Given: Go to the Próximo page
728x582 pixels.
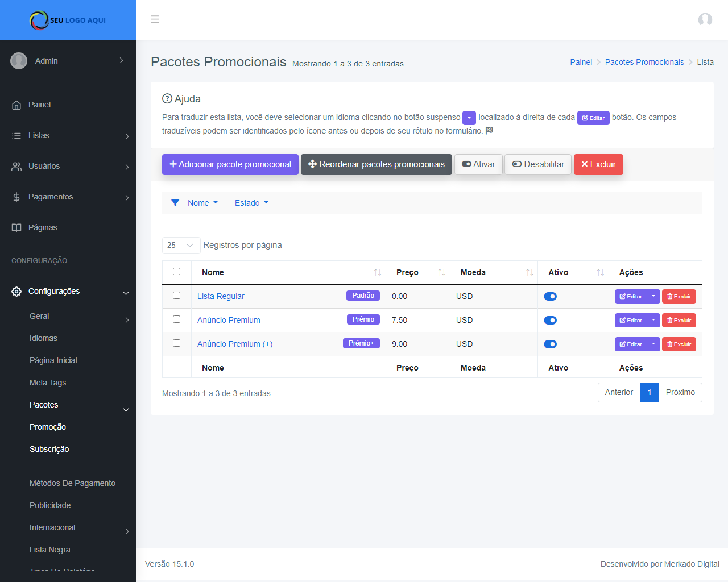Looking at the screenshot, I should pyautogui.click(x=680, y=393).
